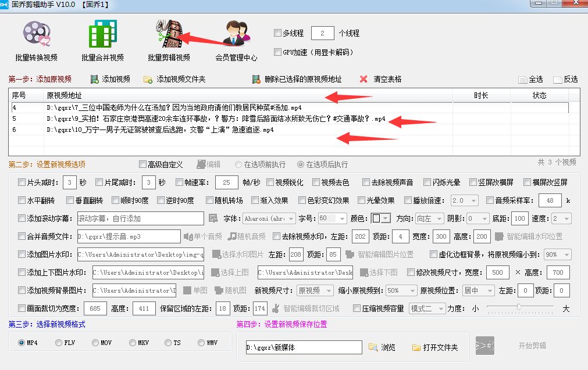Image resolution: width=588 pixels, height=370 pixels.
Task: Open the 会员管理中心 people icon
Action: pyautogui.click(x=236, y=33)
